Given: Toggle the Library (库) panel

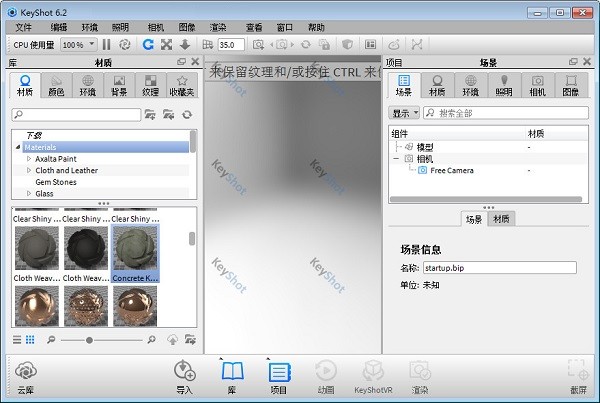Looking at the screenshot, I should coord(232,377).
